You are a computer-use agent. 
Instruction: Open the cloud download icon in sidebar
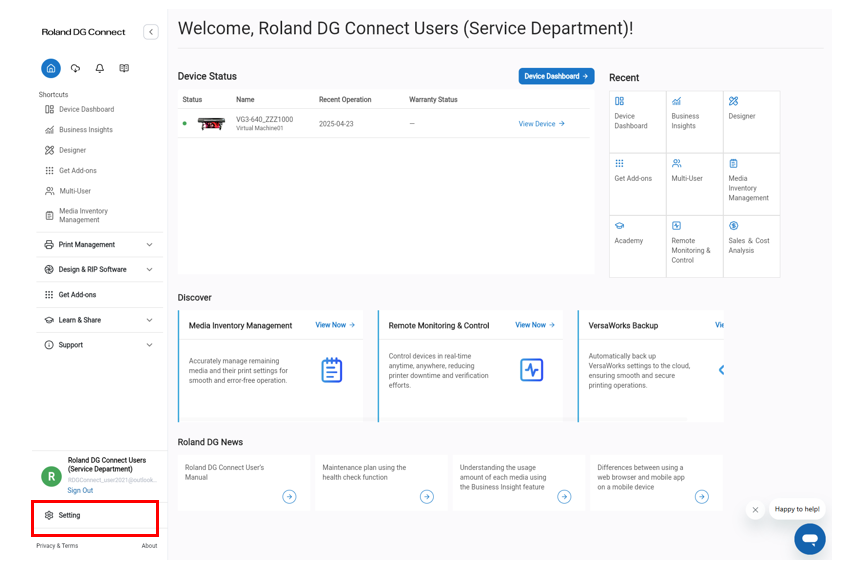[x=75, y=68]
